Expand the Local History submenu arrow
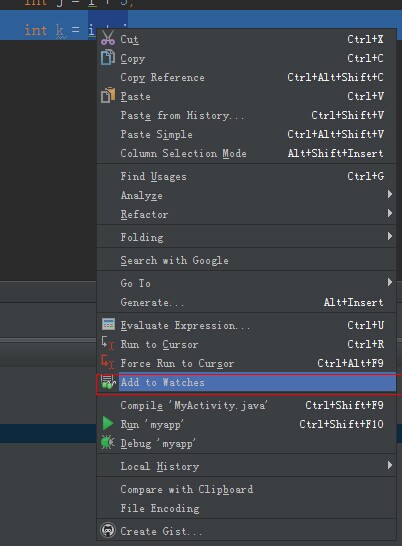This screenshot has height=546, width=402. [x=390, y=465]
